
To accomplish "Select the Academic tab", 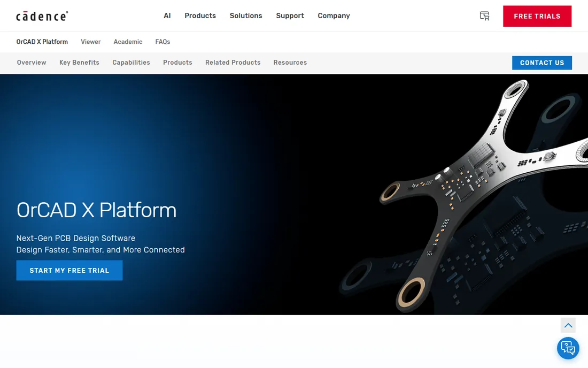I will click(128, 42).
